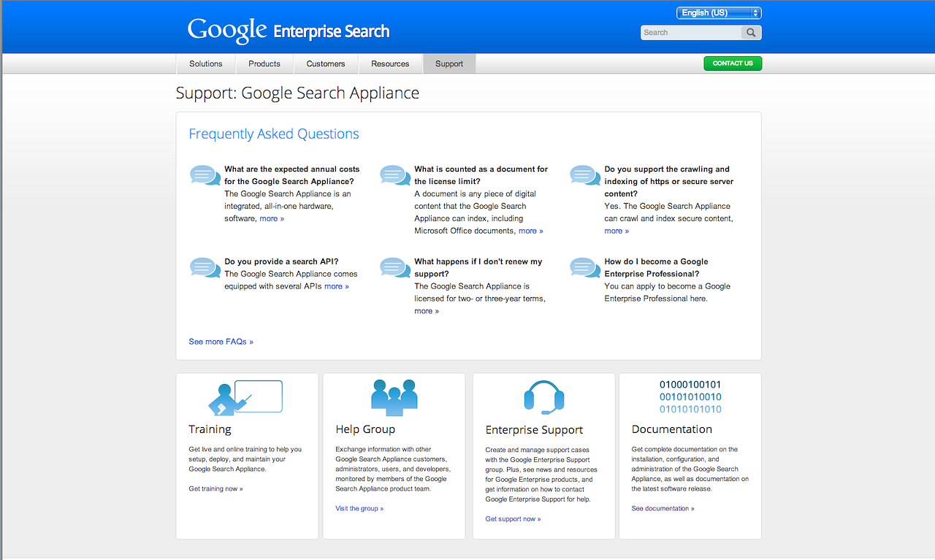The height and width of the screenshot is (560, 935).
Task: Click 'What is counted as a document' question
Action: (x=481, y=175)
